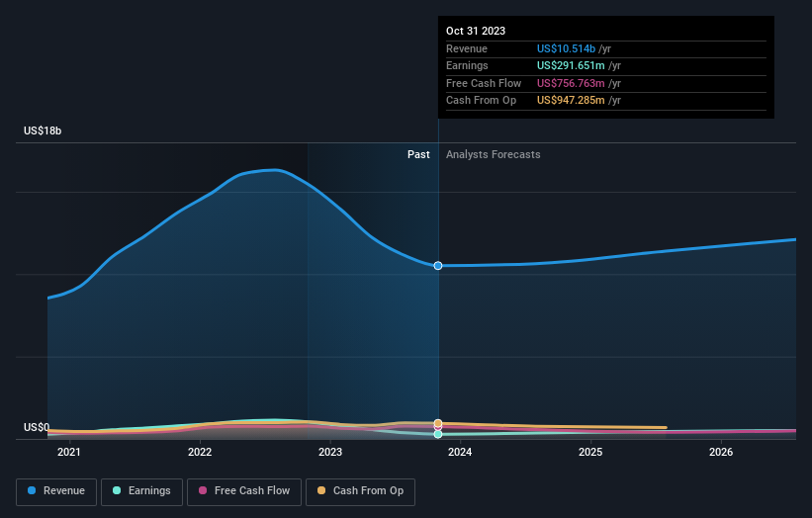Toggle the Earnings legend button

click(x=141, y=491)
